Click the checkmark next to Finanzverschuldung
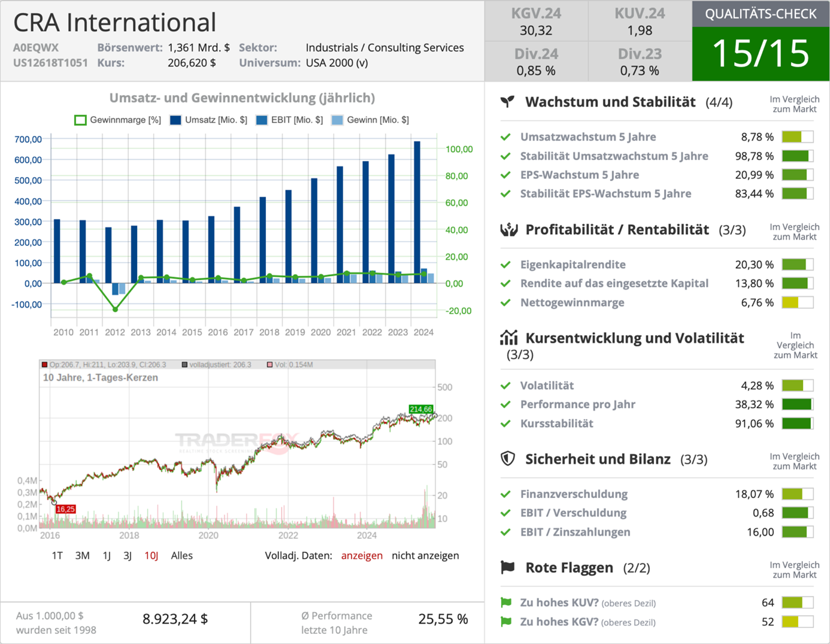This screenshot has height=644, width=830. 506,494
